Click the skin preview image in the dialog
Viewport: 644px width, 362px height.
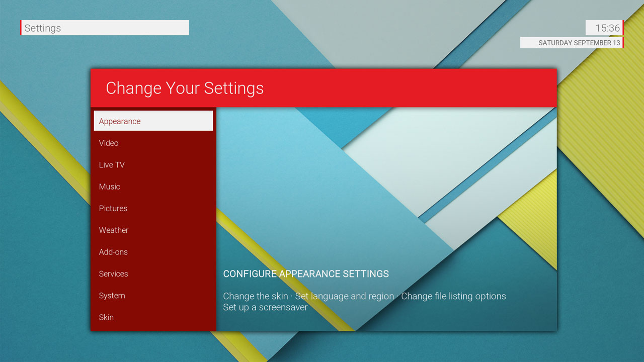tap(386, 186)
